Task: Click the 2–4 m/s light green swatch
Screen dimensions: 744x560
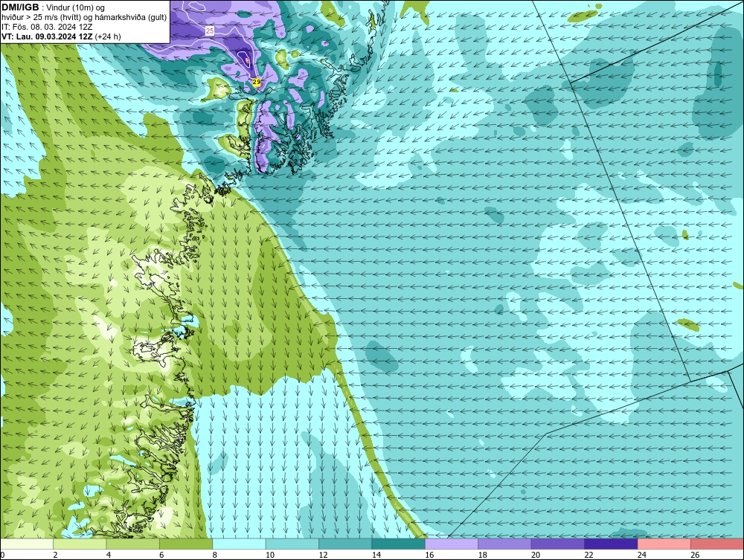Action: coord(80,544)
